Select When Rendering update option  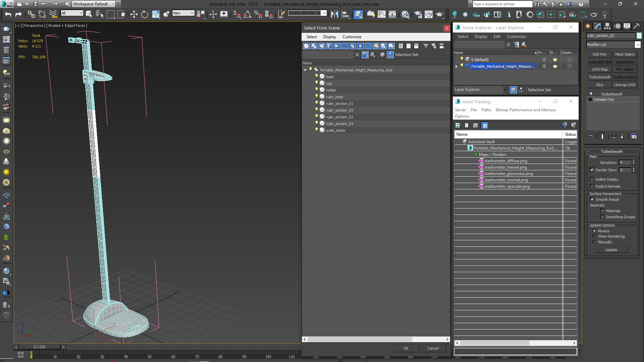594,236
